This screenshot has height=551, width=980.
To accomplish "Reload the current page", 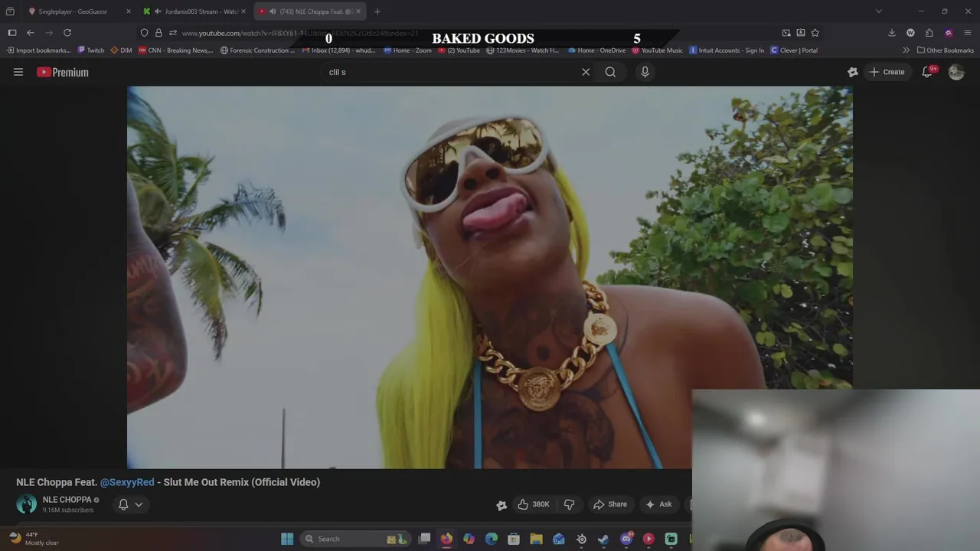I will pyautogui.click(x=67, y=33).
